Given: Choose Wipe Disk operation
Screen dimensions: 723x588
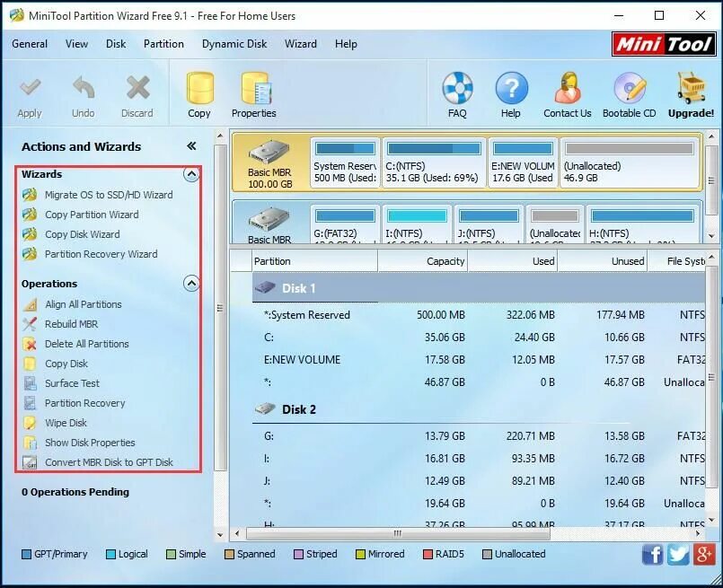Looking at the screenshot, I should click(66, 423).
